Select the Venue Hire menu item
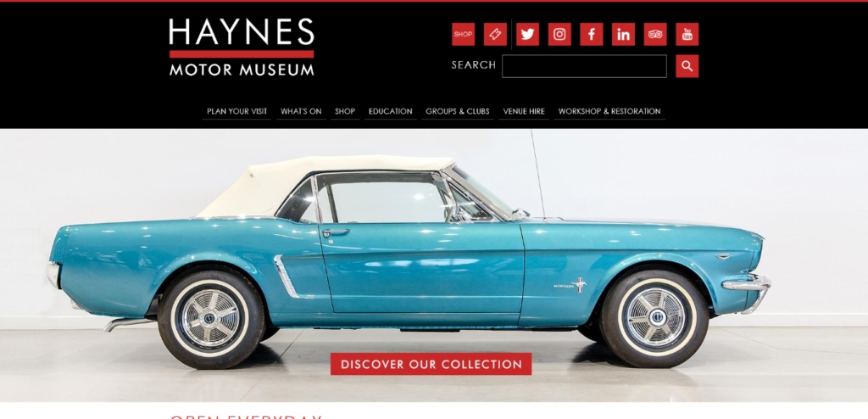The width and height of the screenshot is (868, 419). (x=524, y=111)
